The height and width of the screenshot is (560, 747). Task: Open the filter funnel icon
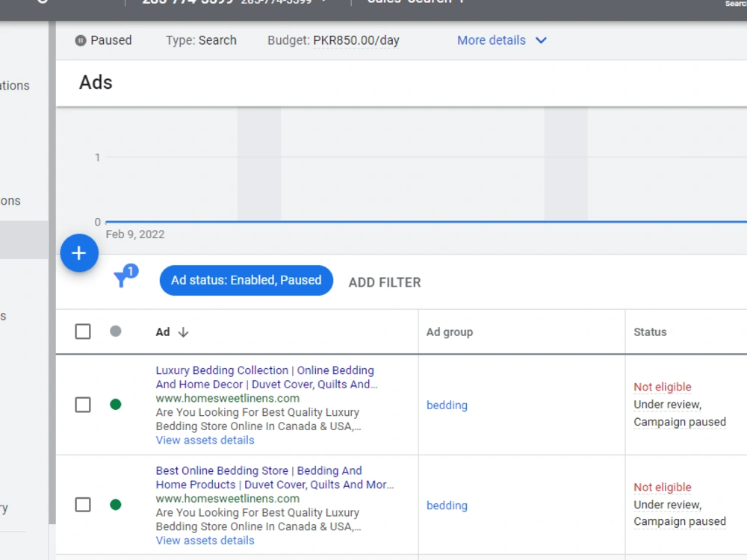coord(125,276)
